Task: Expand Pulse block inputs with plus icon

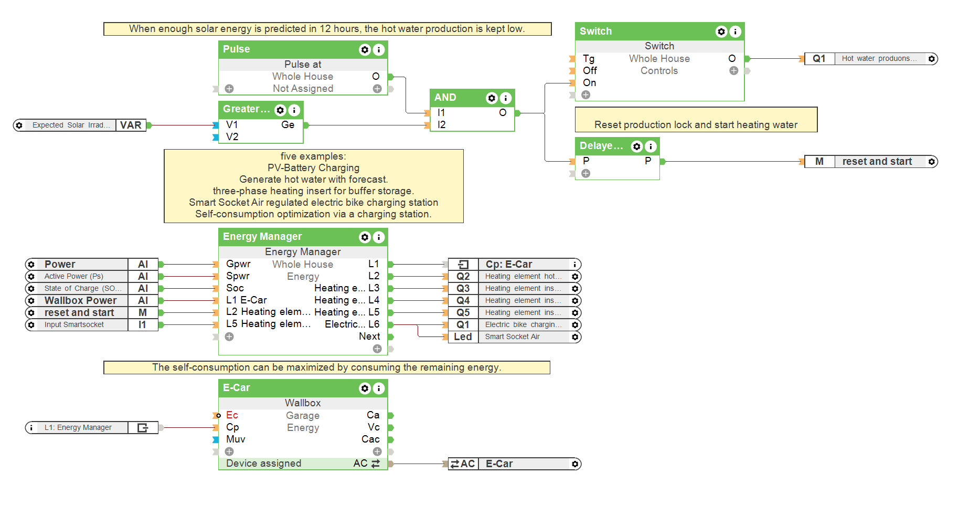Action: click(x=229, y=89)
